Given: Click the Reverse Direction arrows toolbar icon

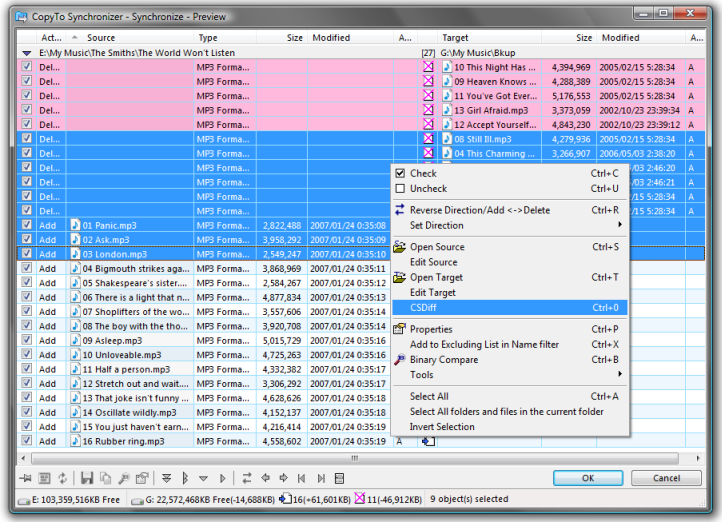Looking at the screenshot, I should click(247, 478).
